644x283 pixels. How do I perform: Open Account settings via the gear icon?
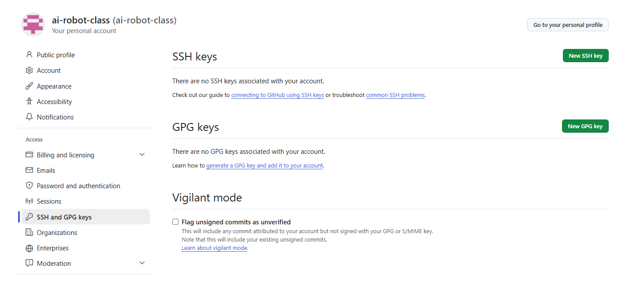tap(29, 70)
